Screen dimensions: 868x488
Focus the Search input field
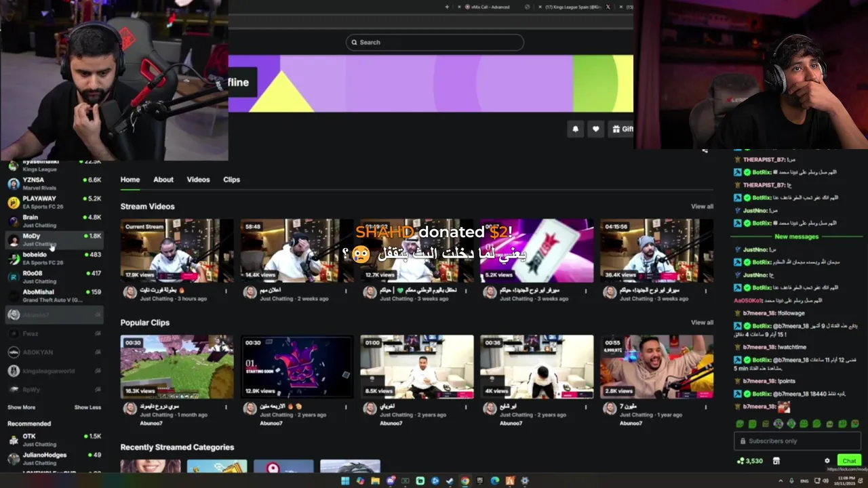[x=435, y=42]
